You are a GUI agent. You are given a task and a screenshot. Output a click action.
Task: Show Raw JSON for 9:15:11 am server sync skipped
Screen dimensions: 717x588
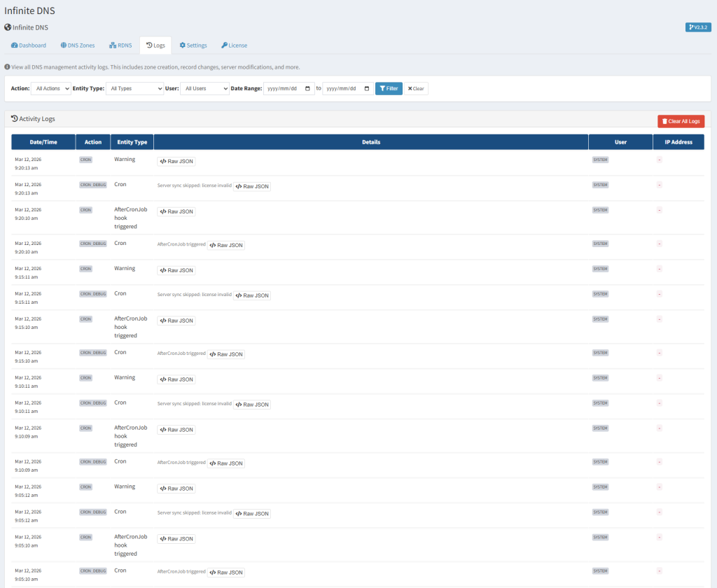252,295
